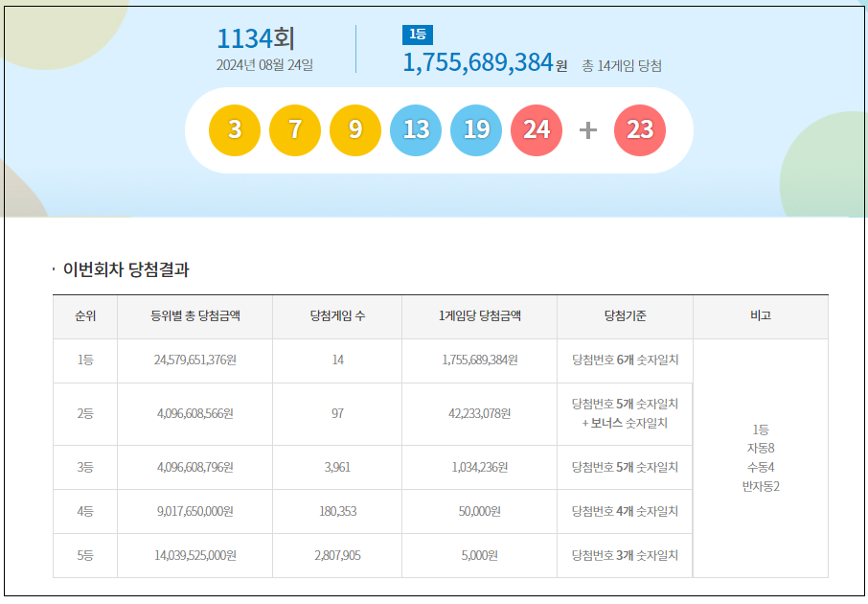Click the note 반자동2

click(x=761, y=486)
